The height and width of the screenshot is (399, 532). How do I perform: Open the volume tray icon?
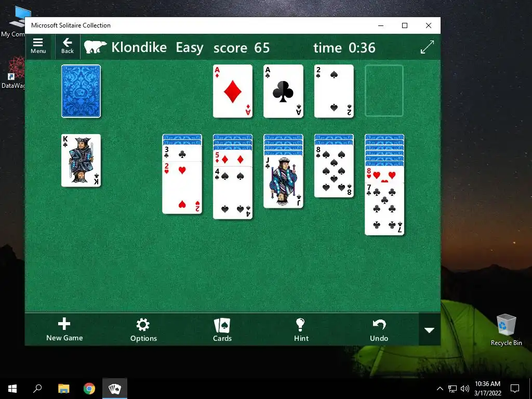[465, 389]
